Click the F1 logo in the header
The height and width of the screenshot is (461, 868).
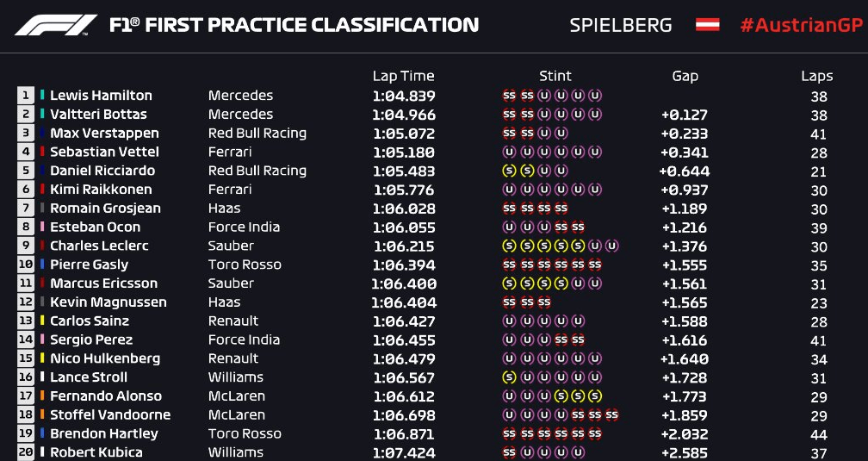[56, 25]
